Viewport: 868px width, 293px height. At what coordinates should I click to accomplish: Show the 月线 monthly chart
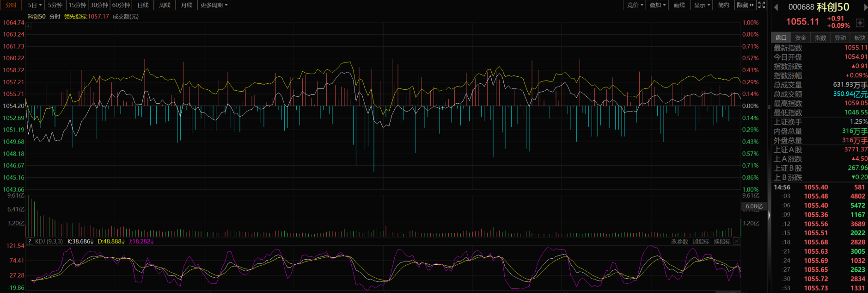pos(187,5)
